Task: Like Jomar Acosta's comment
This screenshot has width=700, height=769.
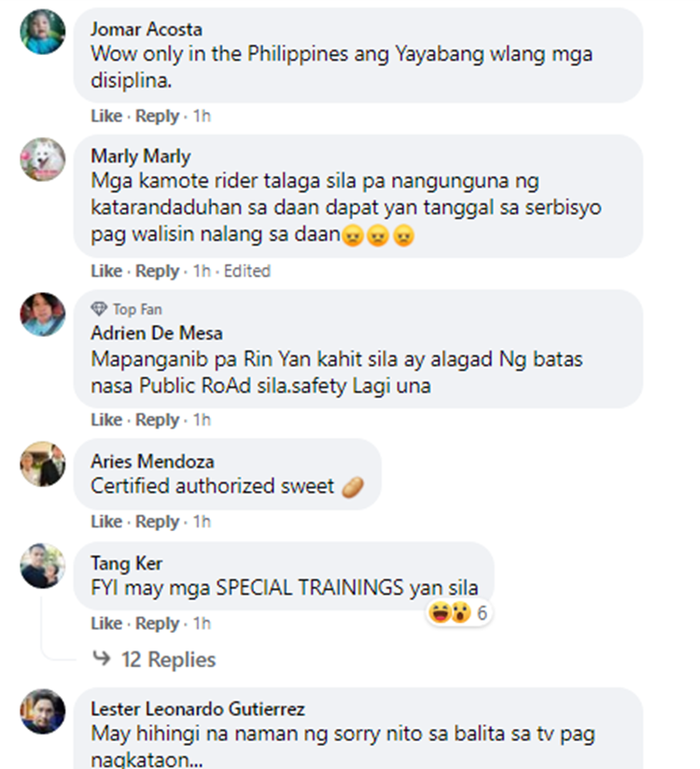Action: point(106,116)
